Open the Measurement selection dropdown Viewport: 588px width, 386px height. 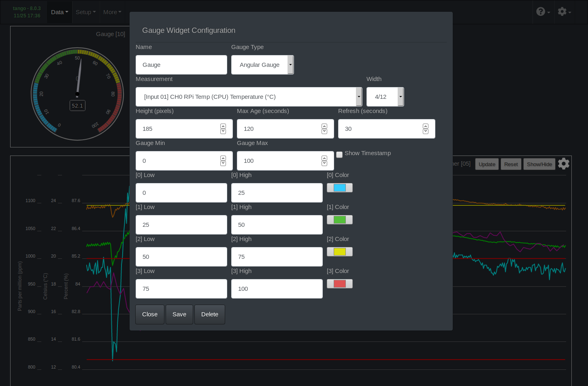click(x=359, y=96)
